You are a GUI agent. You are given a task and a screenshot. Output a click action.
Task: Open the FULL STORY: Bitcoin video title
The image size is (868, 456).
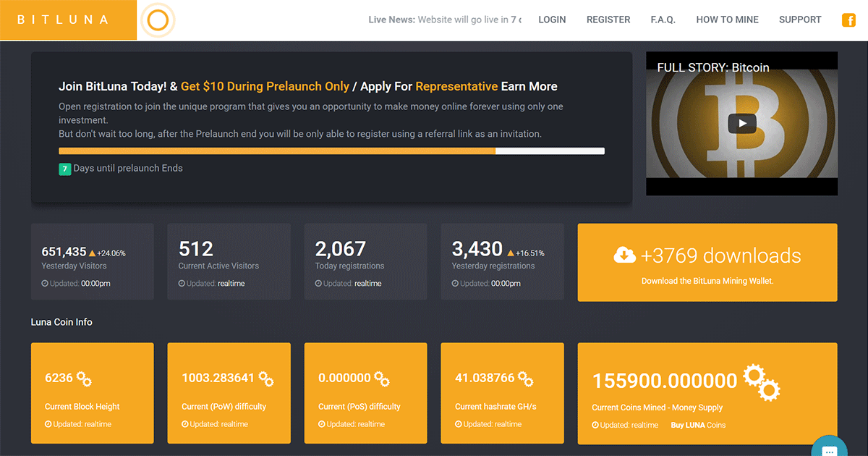(713, 67)
